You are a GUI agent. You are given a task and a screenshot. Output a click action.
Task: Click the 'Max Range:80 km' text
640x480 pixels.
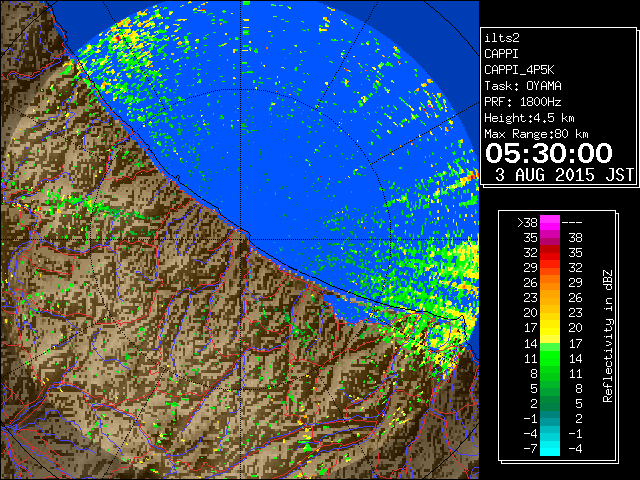[x=536, y=134]
